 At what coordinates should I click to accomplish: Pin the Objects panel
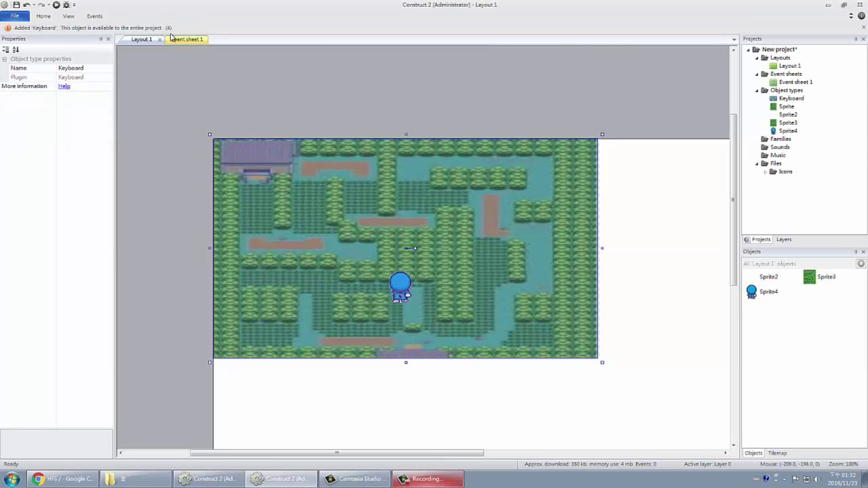coord(855,251)
